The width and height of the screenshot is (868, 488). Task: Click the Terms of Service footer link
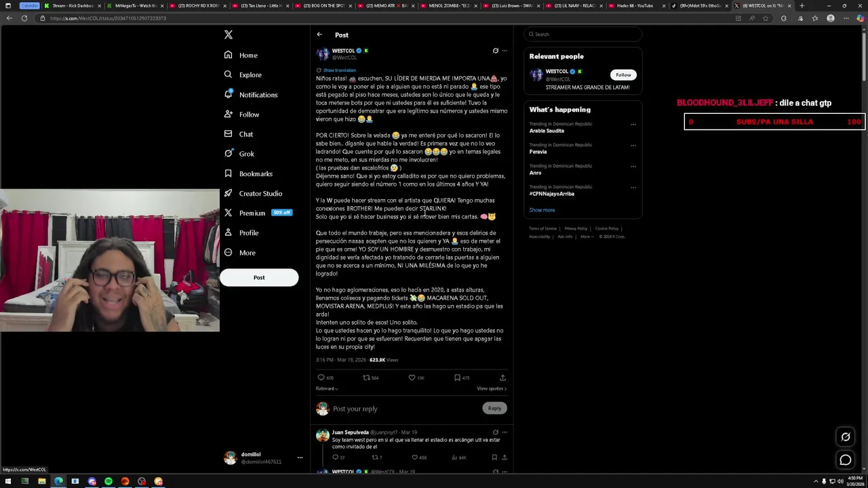[x=542, y=228]
